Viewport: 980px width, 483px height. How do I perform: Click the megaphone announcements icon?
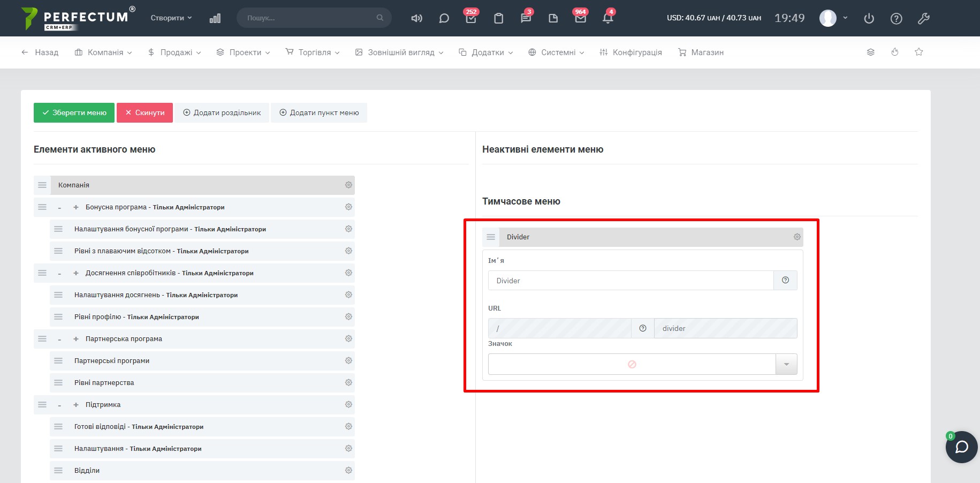pos(416,18)
